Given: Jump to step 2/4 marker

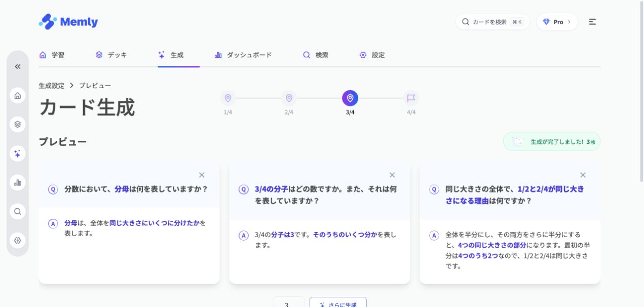Looking at the screenshot, I should click(289, 98).
